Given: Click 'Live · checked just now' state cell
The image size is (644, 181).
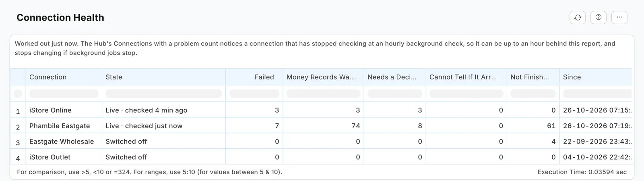Looking at the screenshot, I should (x=164, y=126).
